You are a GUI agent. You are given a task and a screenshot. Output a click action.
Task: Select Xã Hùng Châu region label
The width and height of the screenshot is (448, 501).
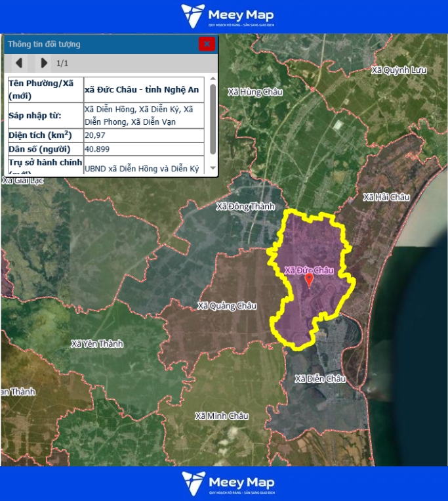point(255,92)
